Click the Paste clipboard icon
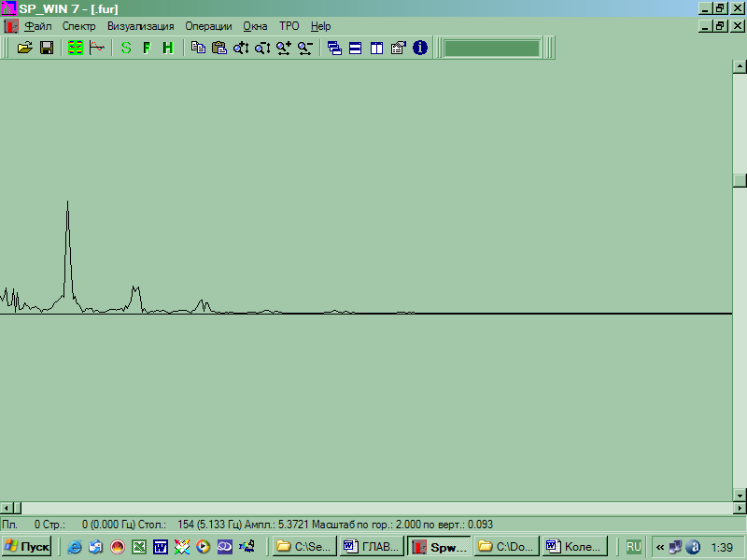Screen dimensions: 747x560 (219, 48)
